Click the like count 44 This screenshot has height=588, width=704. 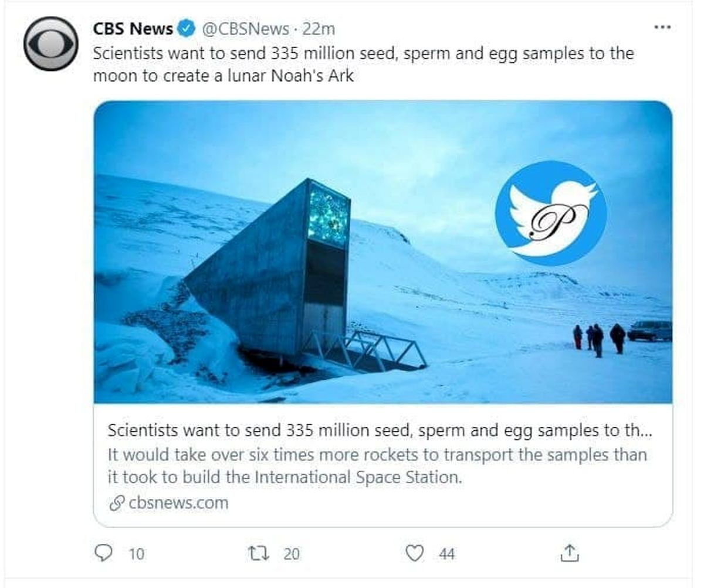coord(447,553)
